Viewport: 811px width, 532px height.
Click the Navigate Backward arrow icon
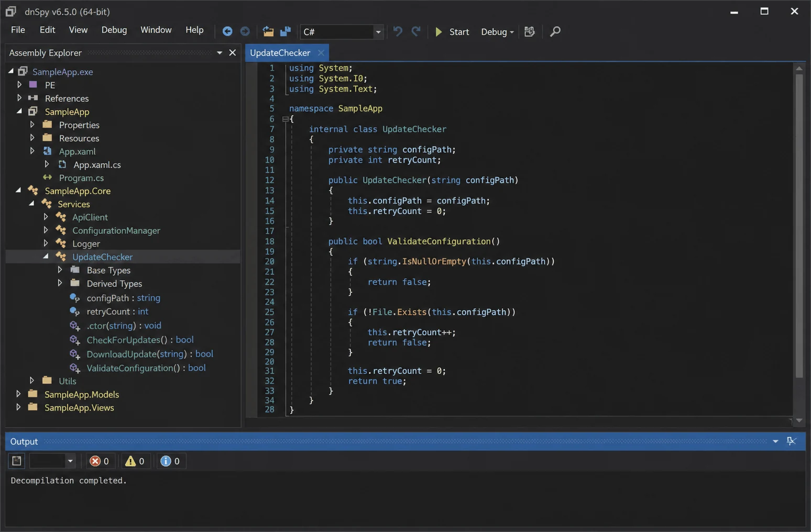227,31
